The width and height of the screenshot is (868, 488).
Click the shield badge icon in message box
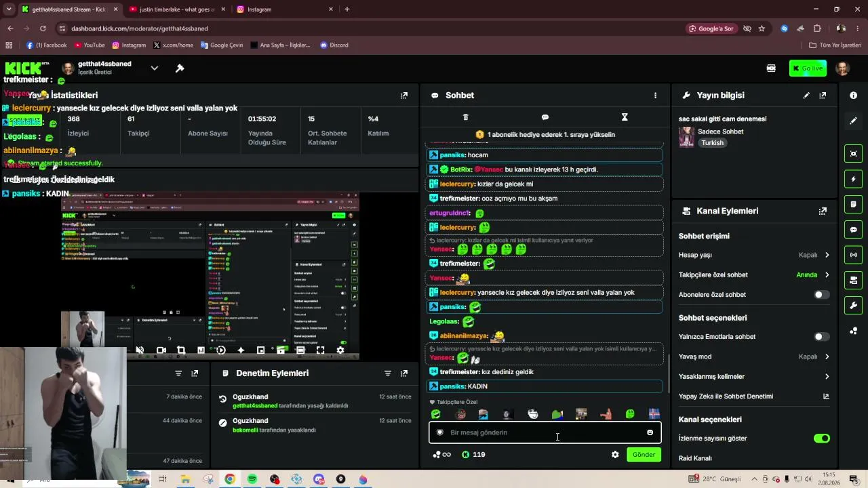click(439, 432)
